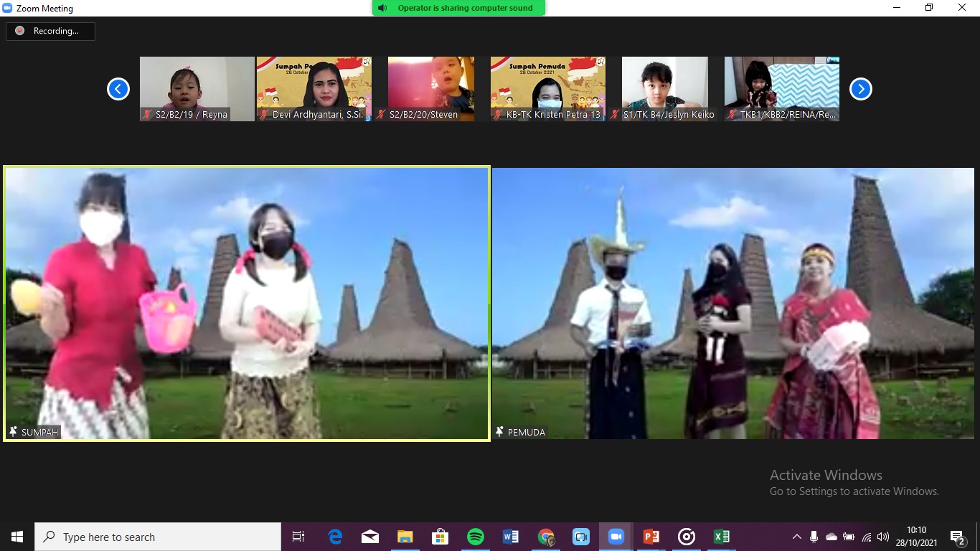Open Microsoft Edge from taskbar
This screenshot has height=551, width=980.
[335, 537]
